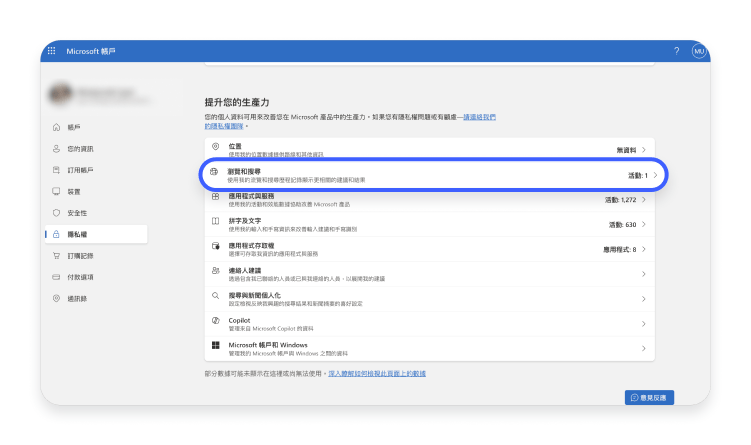Screen dimensions: 751x445
Task: Click the Windows logo icon in the list
Action: [216, 345]
